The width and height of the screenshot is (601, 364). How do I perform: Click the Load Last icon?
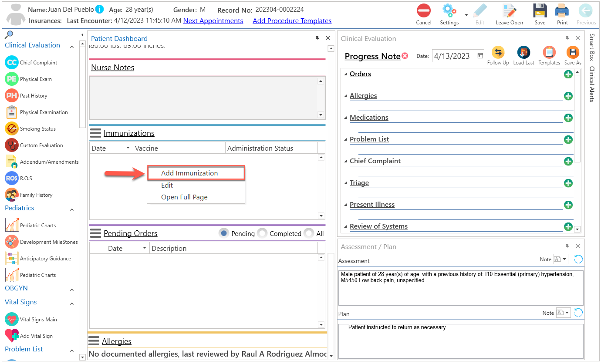pyautogui.click(x=523, y=53)
